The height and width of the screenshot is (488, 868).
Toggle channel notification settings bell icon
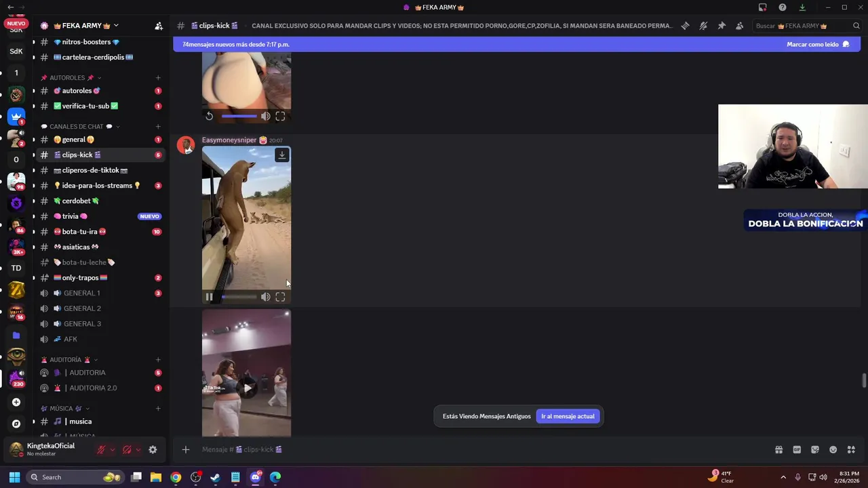click(703, 26)
